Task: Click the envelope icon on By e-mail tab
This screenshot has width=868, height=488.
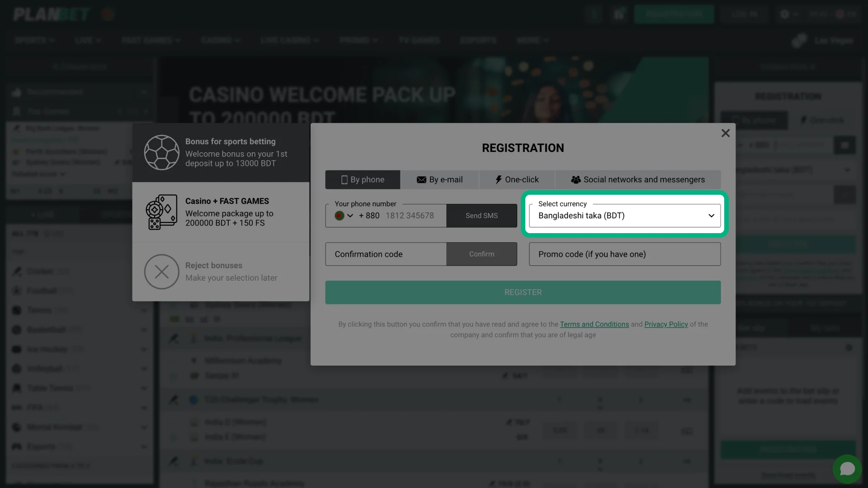Action: [421, 180]
